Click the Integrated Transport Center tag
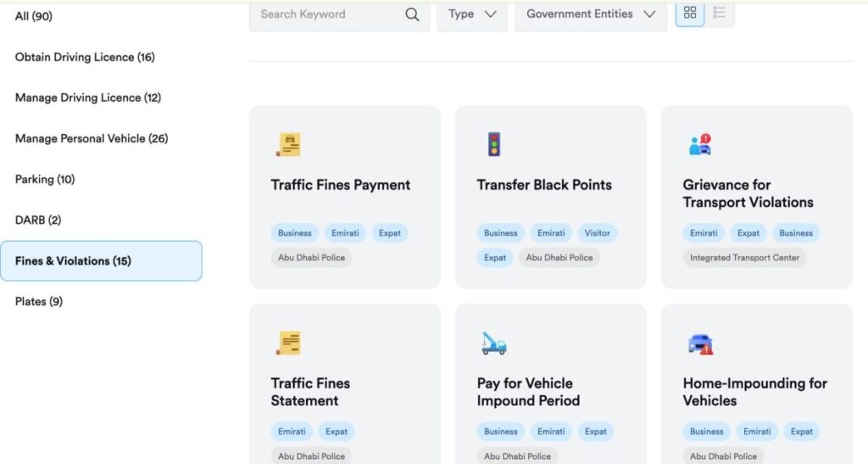Viewport: 868px width, 464px height. (x=744, y=258)
